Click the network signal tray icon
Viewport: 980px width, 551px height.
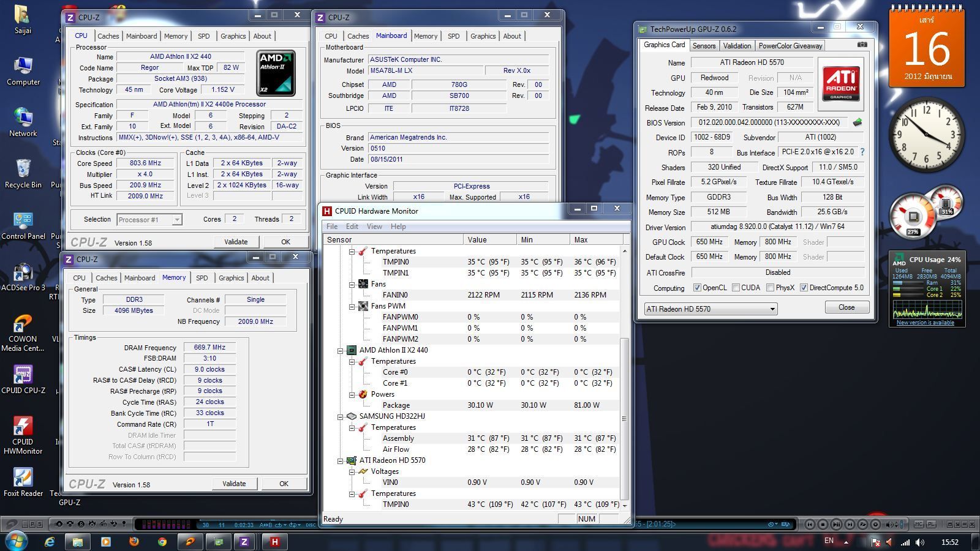[905, 542]
